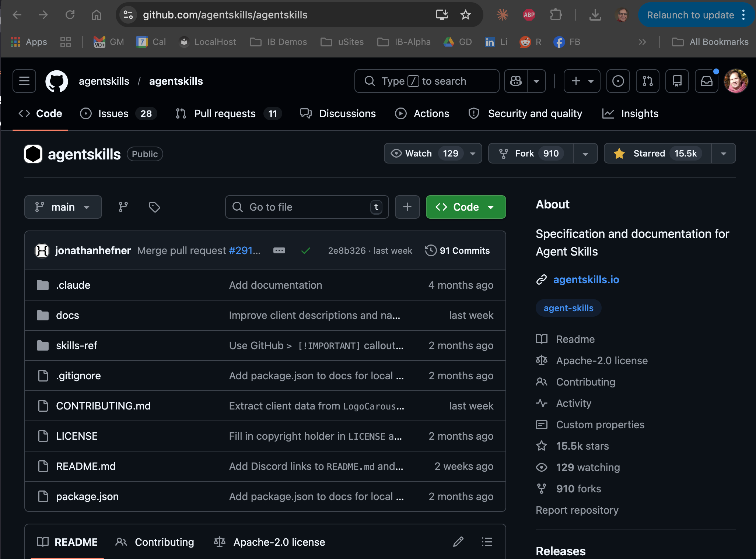The image size is (756, 559).
Task: Open the green Code dropdown
Action: 466,207
